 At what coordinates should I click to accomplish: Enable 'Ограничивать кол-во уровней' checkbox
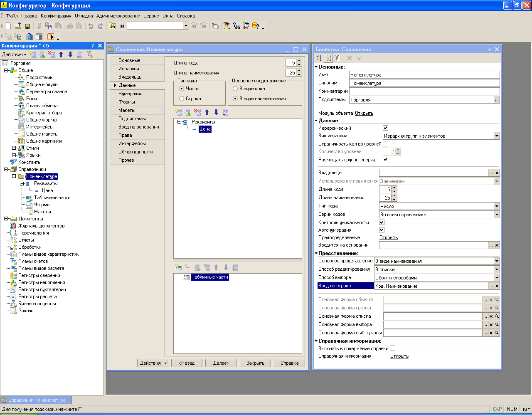point(385,144)
